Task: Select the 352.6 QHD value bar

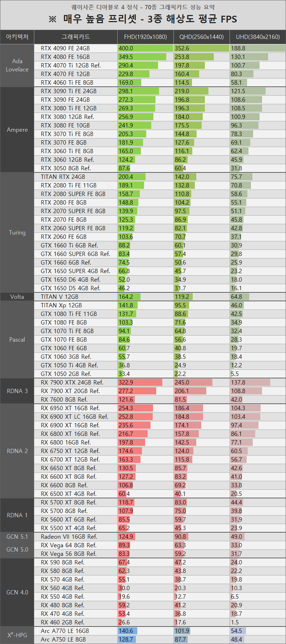Action: (201, 48)
